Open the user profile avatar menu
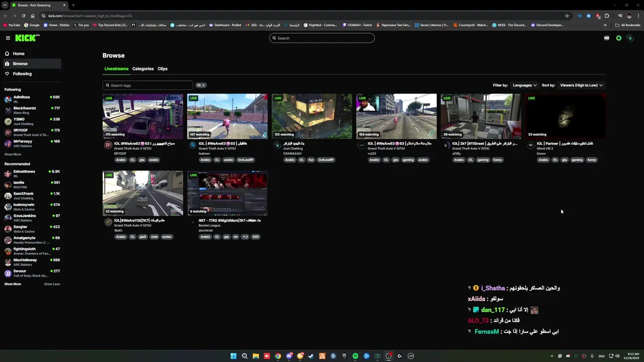This screenshot has width=644, height=362. (x=630, y=38)
